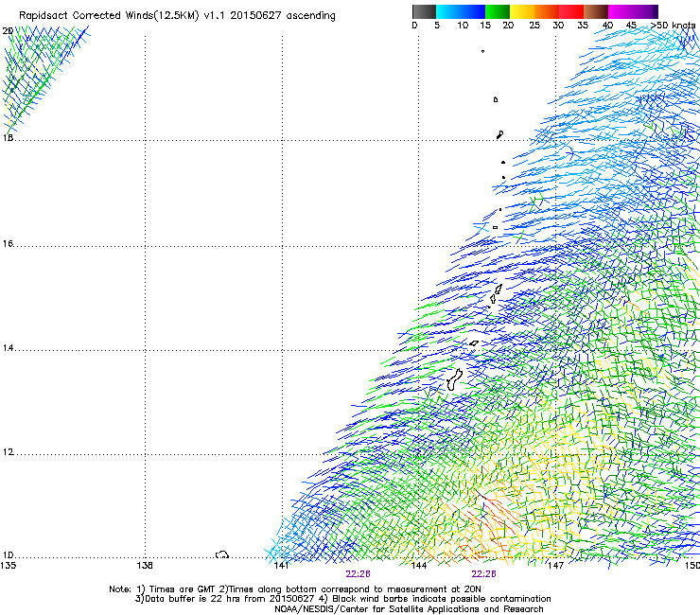Select the yellow 20–25 knots legend color
Screen dimensions: 700x615
click(x=522, y=11)
